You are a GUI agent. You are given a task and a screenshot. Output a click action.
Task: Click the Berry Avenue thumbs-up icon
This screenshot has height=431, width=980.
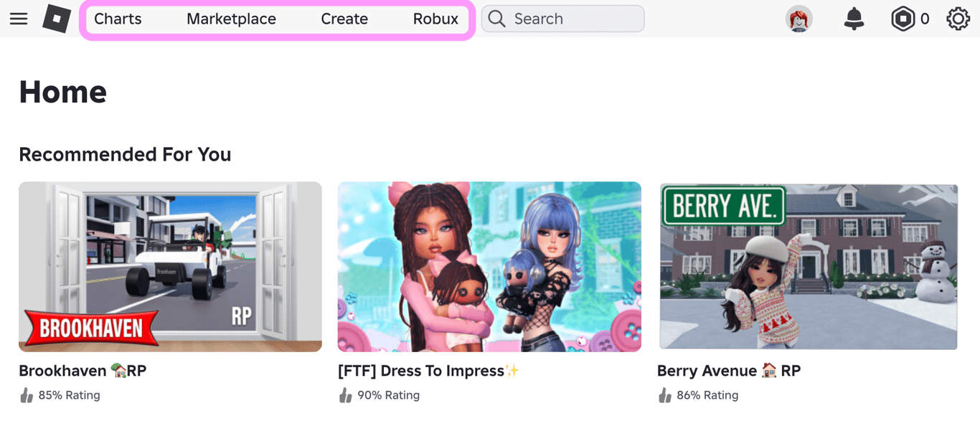pos(665,395)
